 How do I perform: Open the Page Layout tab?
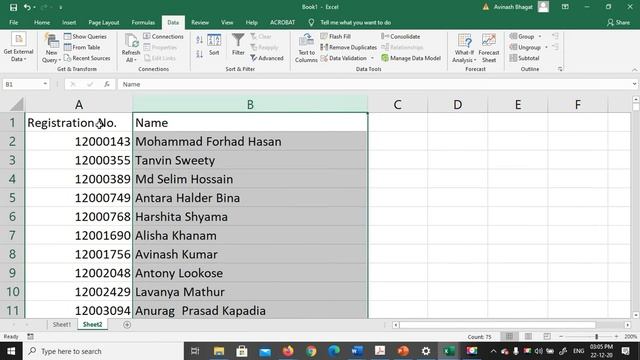(104, 22)
